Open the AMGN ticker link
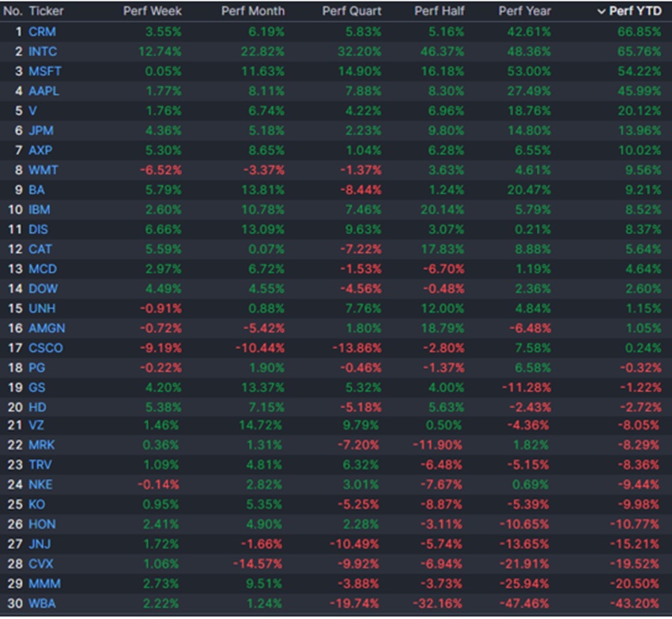 click(47, 328)
